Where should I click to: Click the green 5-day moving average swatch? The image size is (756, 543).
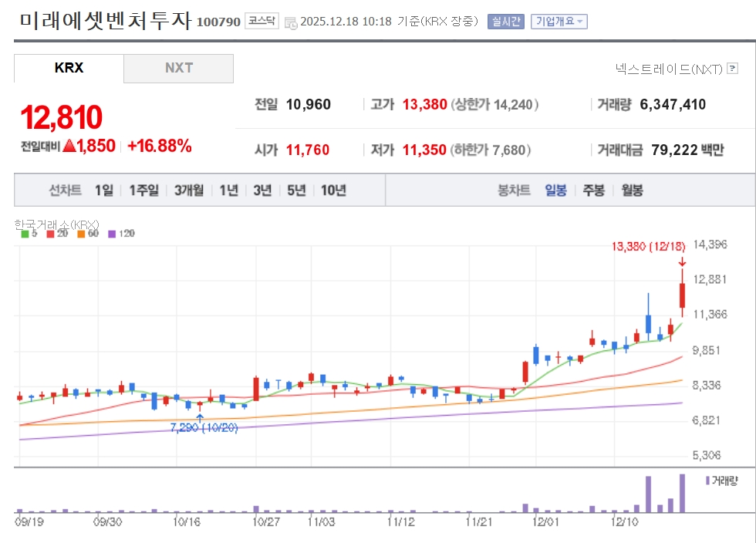25,234
